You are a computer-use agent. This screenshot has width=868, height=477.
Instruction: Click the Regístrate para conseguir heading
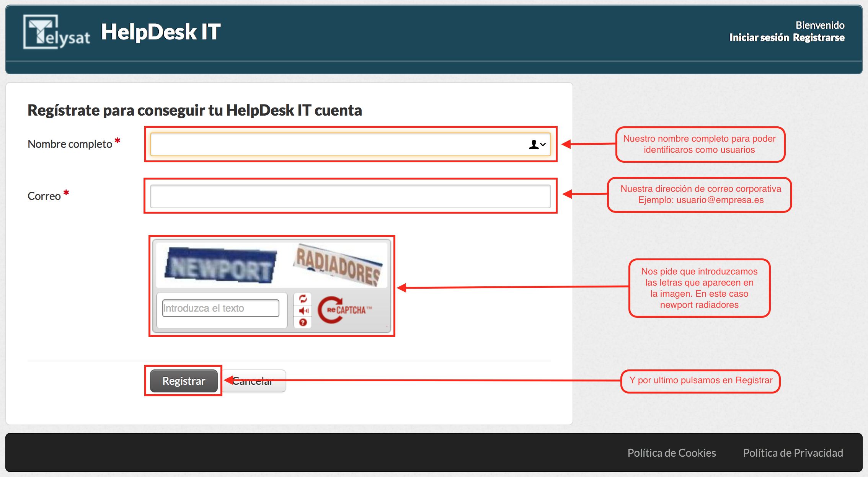click(194, 110)
